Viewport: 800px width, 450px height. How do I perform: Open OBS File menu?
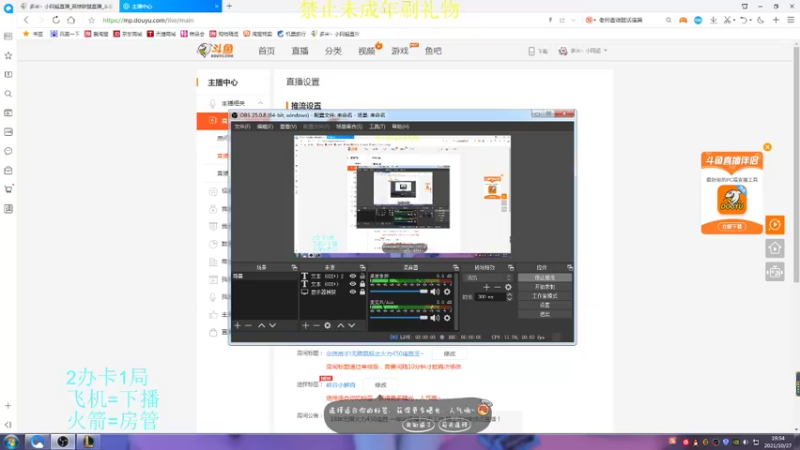(x=242, y=127)
